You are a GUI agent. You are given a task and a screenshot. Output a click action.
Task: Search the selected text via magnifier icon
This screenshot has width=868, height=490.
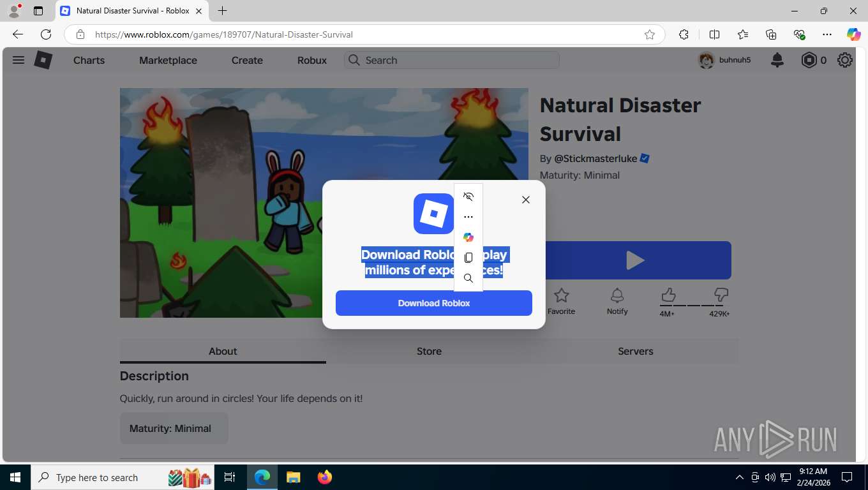pyautogui.click(x=468, y=278)
